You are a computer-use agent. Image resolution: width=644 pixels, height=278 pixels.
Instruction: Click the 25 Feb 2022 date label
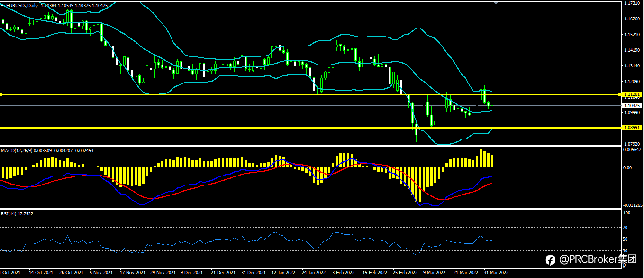tap(405, 273)
